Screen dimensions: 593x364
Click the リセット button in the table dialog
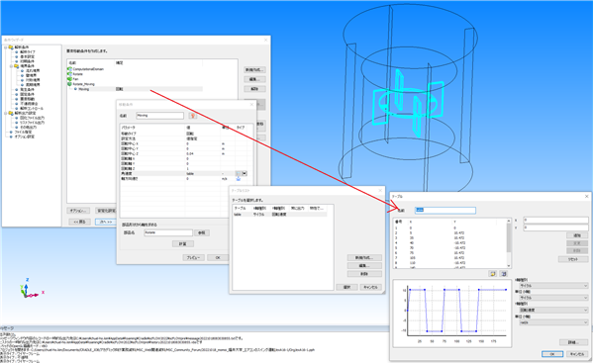[573, 259]
